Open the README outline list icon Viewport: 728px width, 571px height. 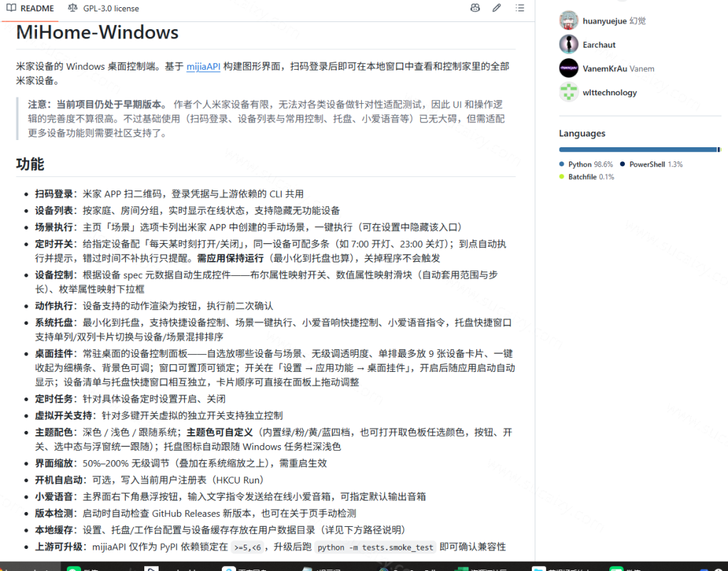point(520,8)
